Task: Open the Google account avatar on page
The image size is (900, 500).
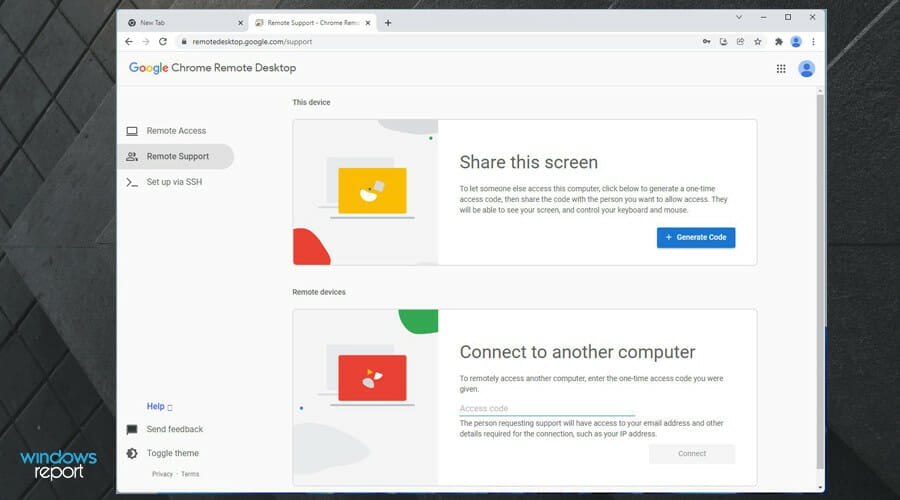Action: (x=806, y=69)
